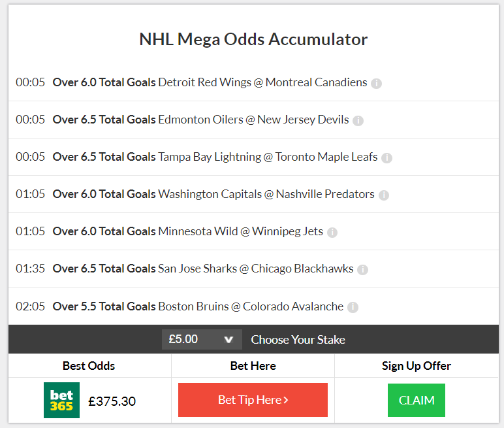This screenshot has width=504, height=428.
Task: Click the green CLAIM button
Action: (x=417, y=400)
